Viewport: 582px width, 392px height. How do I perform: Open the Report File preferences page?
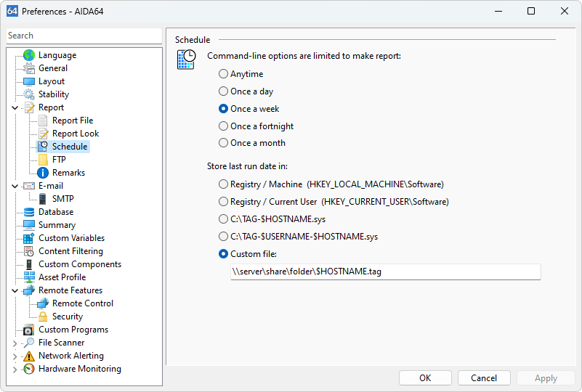click(72, 121)
